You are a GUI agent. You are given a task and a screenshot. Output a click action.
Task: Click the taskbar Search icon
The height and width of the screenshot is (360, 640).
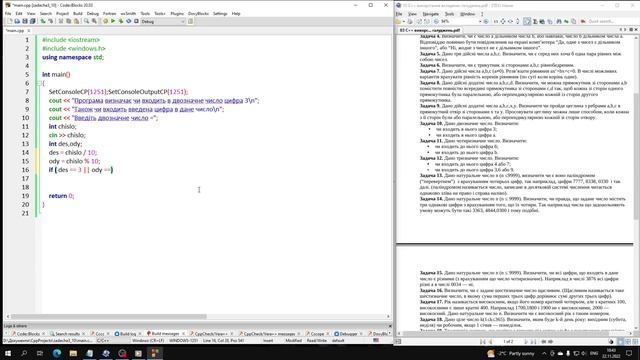pyautogui.click(x=24, y=353)
